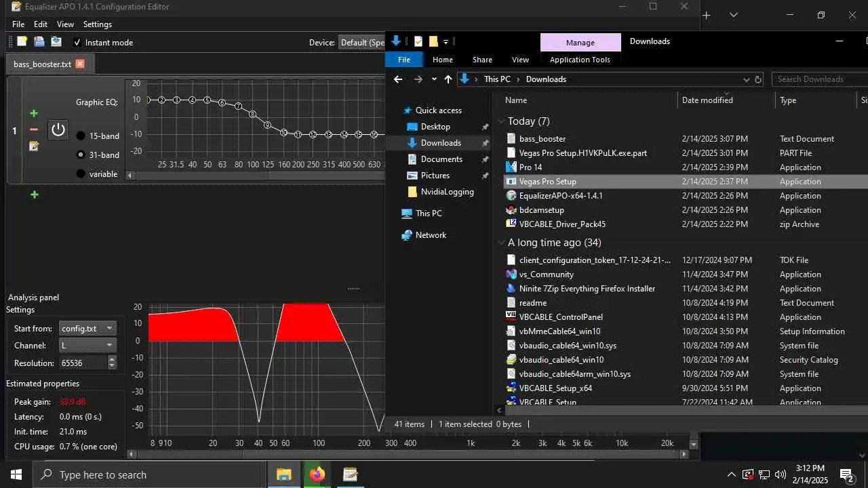Open address bar history dropdown arrow
The width and height of the screenshot is (868, 488).
click(x=746, y=79)
